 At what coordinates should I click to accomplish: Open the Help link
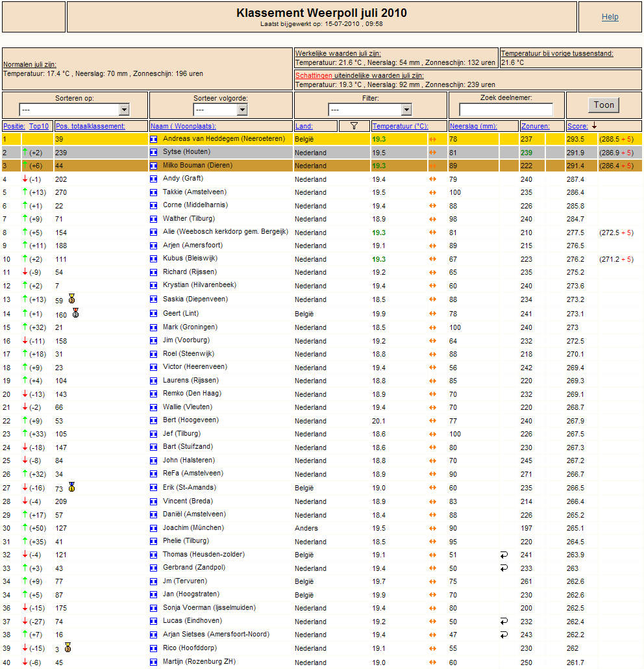(x=610, y=17)
